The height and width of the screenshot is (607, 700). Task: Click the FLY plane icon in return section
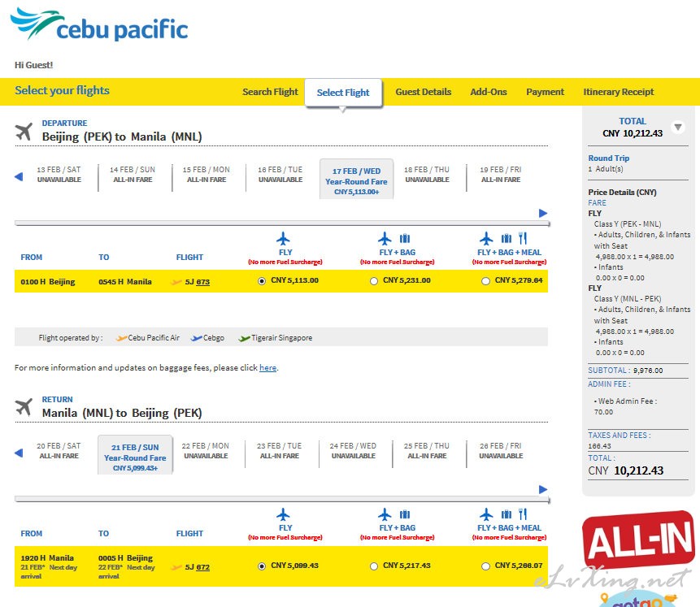coord(283,514)
